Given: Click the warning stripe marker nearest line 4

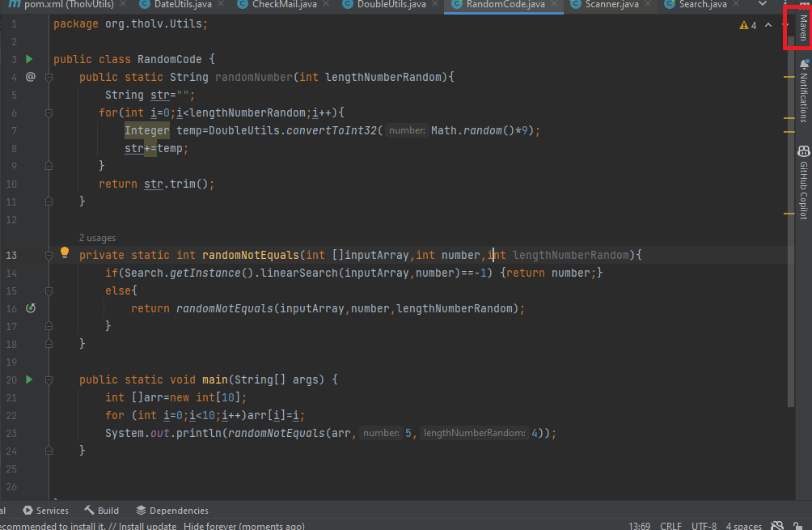Looking at the screenshot, I should click(789, 77).
